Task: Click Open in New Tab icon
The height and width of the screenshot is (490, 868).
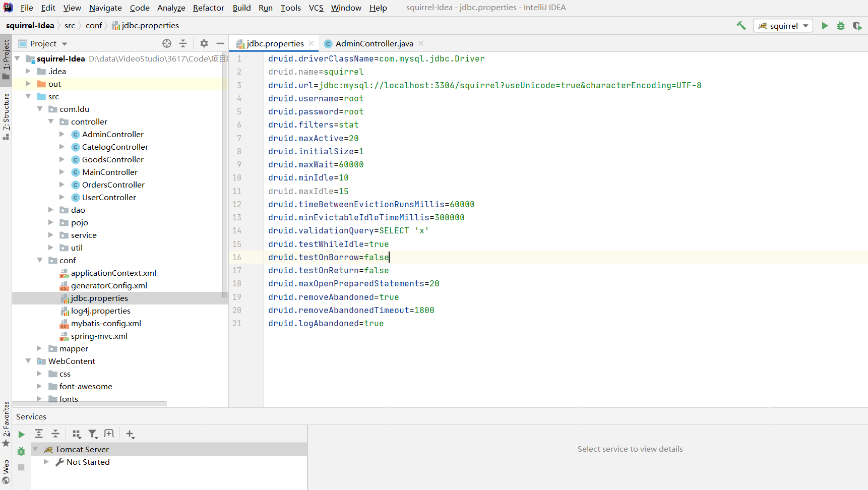Action: pyautogui.click(x=109, y=434)
